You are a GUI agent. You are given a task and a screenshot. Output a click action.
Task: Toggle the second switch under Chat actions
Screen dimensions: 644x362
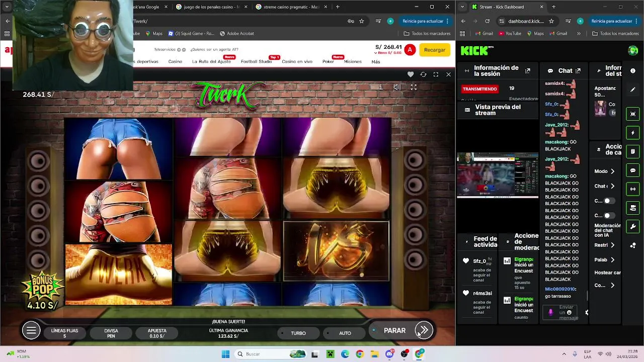pyautogui.click(x=609, y=216)
